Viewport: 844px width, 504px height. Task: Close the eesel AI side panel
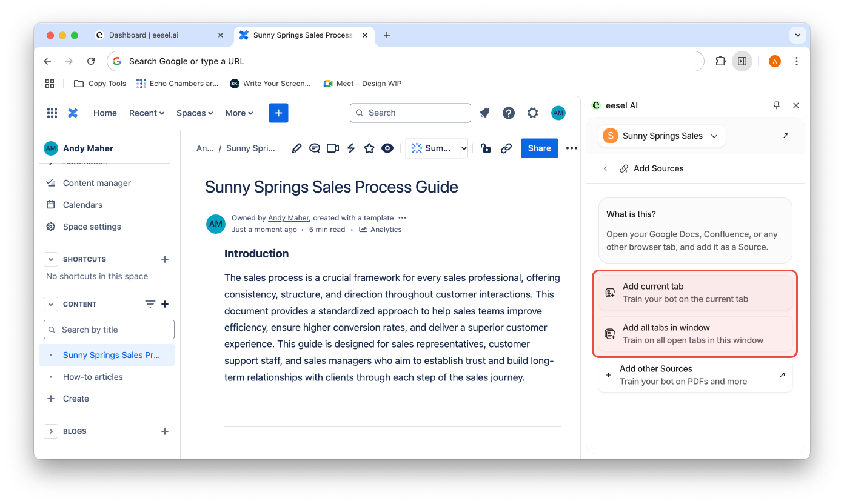[x=796, y=105]
